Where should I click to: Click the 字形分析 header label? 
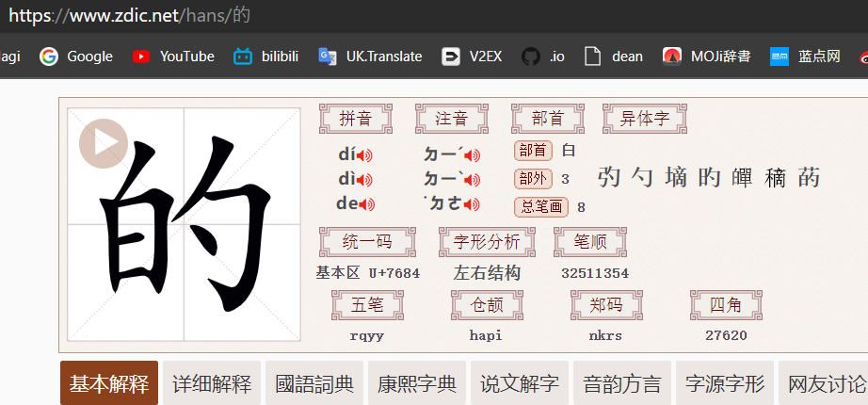[487, 241]
